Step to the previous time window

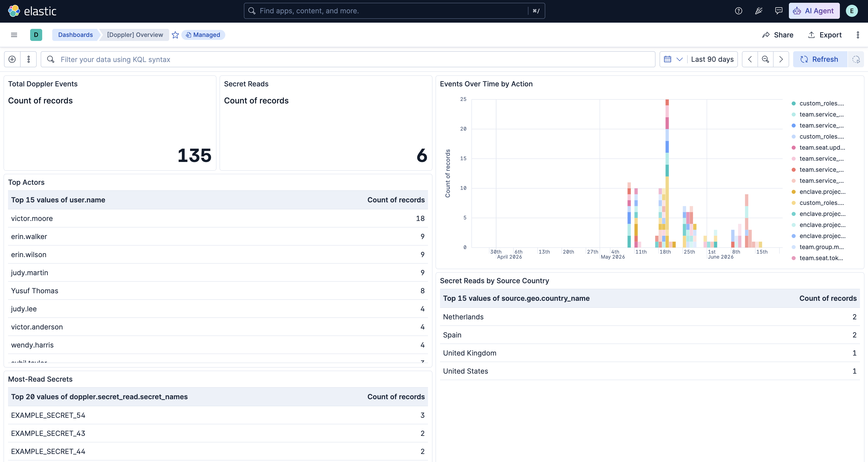750,59
